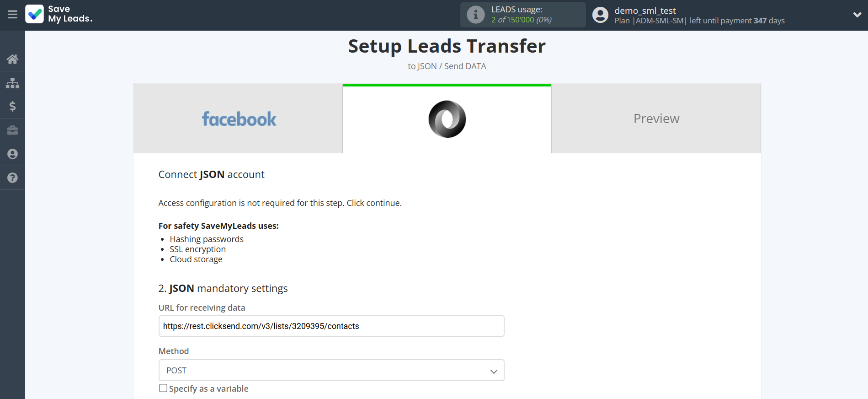Switch to the facebook tab
The height and width of the screenshot is (399, 868).
pyautogui.click(x=238, y=119)
